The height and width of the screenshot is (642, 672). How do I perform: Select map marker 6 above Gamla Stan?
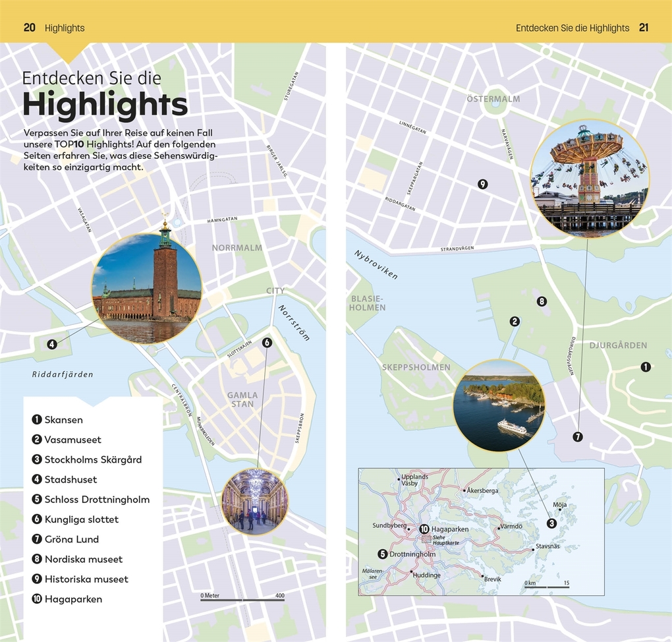[x=267, y=343]
